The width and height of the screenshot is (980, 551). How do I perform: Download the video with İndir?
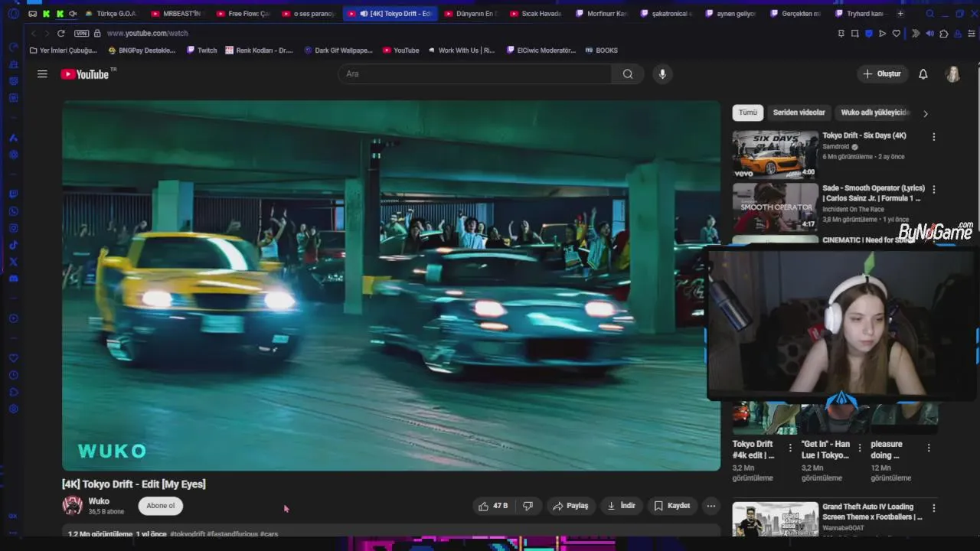tap(622, 506)
